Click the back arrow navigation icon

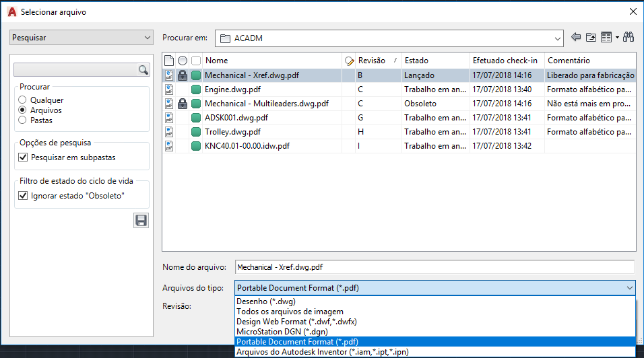[x=576, y=37]
